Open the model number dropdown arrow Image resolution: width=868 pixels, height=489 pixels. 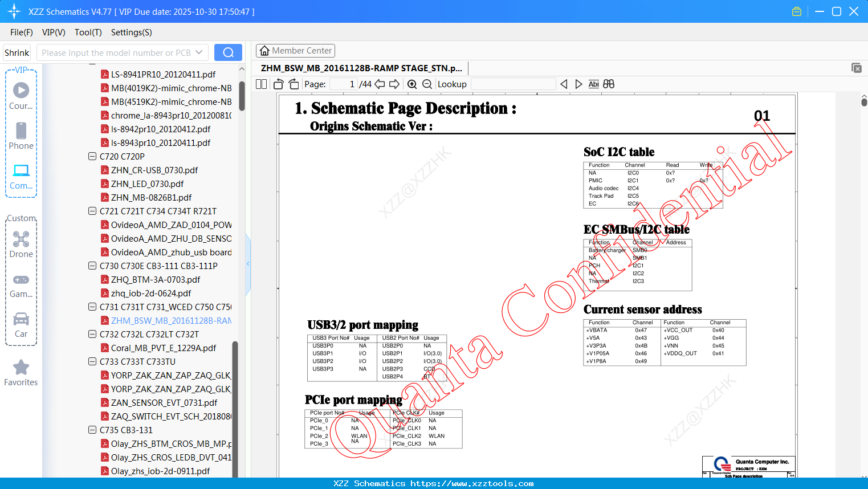click(199, 52)
